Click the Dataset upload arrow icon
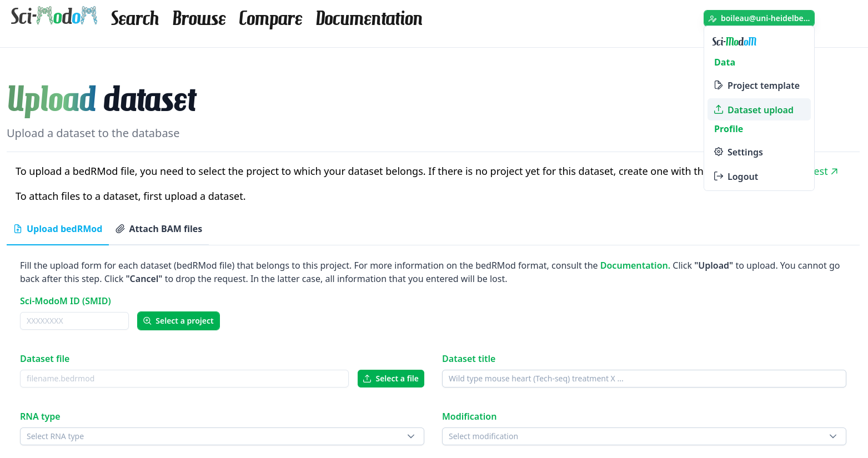Viewport: 868px width, 458px height. click(x=718, y=109)
